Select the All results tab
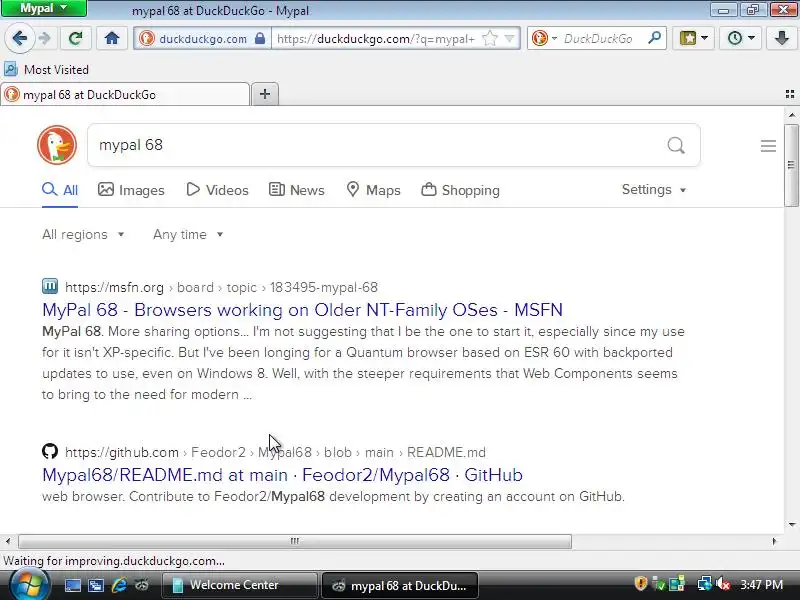The width and height of the screenshot is (800, 600). (60, 190)
